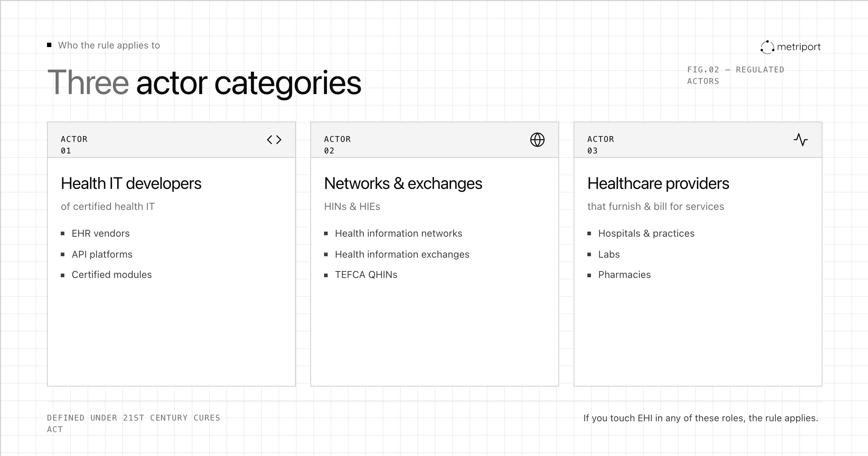
Task: Click 'Who the rule applies to' label
Action: [x=109, y=45]
